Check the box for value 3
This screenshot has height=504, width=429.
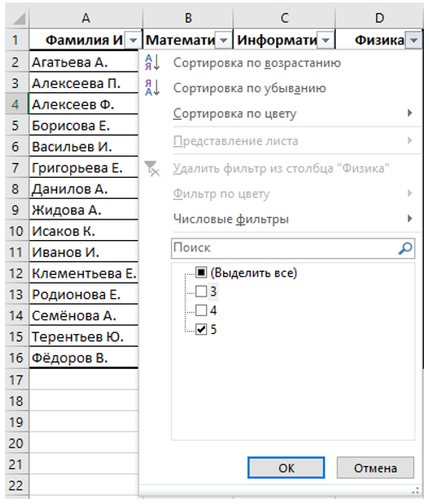(x=201, y=291)
